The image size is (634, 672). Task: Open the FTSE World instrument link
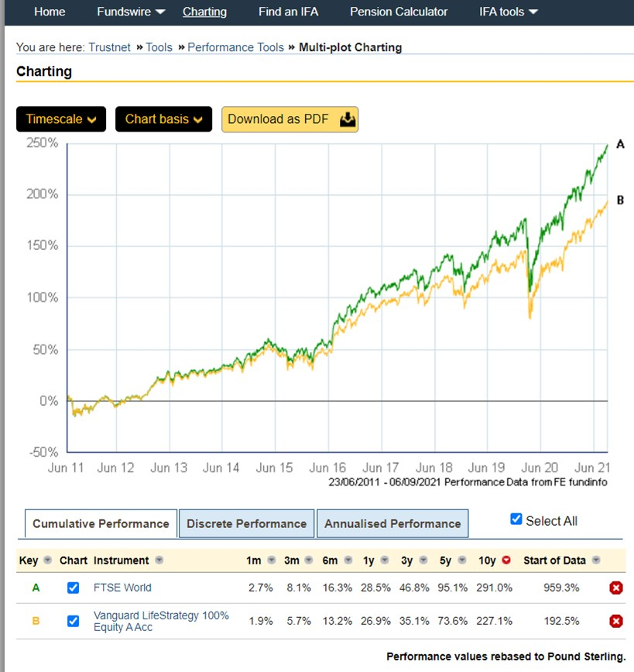coord(122,588)
